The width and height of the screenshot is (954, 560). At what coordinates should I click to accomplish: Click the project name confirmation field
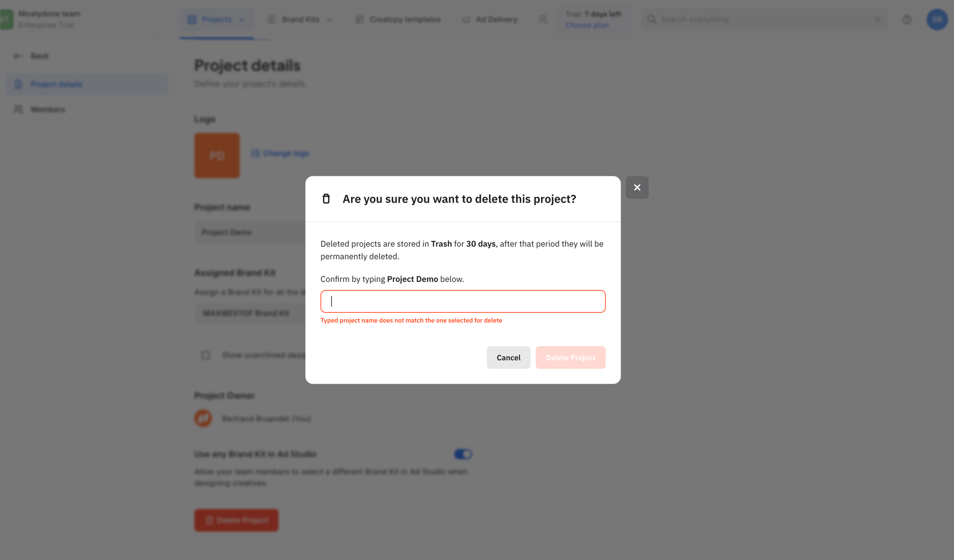(x=463, y=301)
